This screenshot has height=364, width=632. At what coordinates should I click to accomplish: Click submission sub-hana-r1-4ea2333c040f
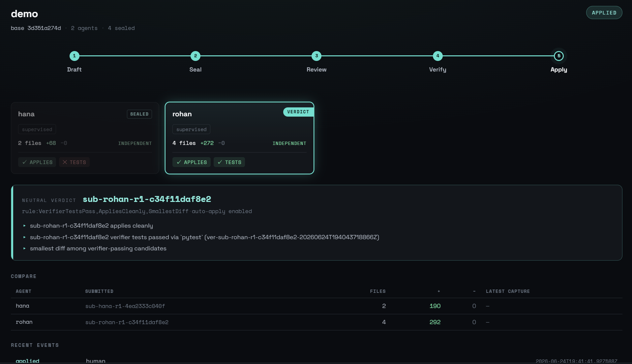point(125,306)
